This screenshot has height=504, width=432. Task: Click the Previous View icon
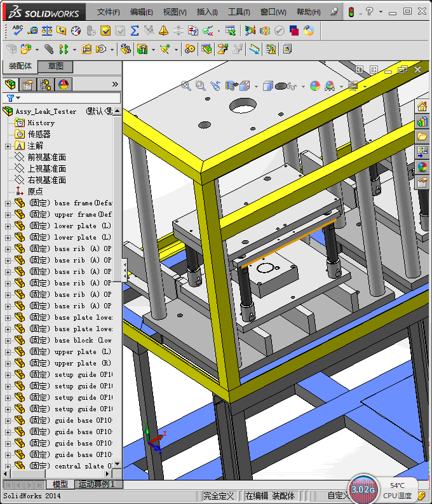pyautogui.click(x=215, y=86)
